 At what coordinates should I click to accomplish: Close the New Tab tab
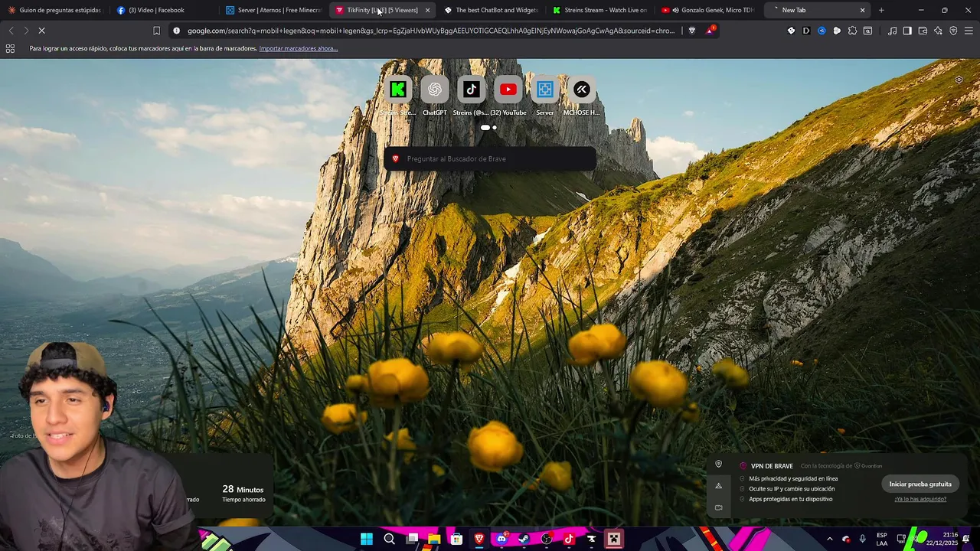(862, 10)
